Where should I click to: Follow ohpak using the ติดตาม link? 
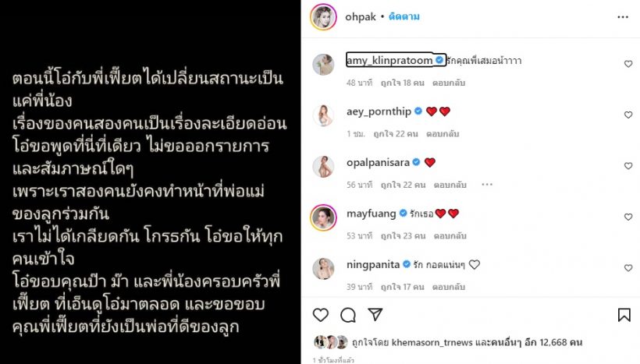404,16
